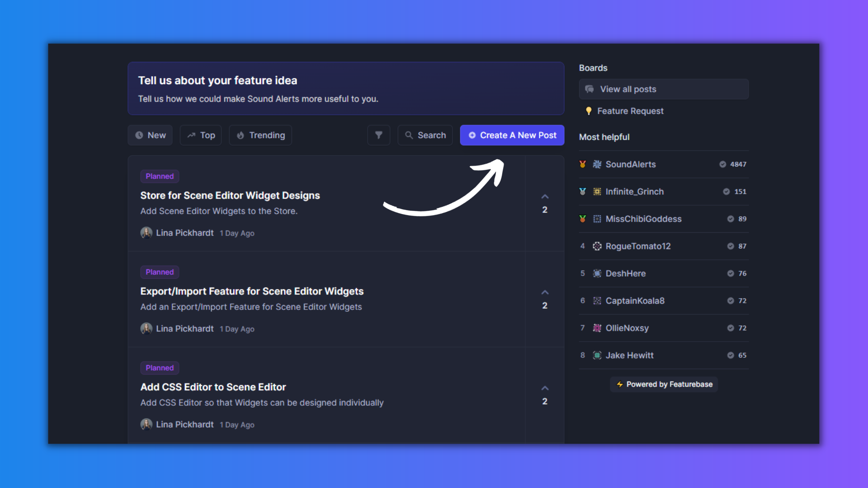Click the Search toolbar button
The width and height of the screenshot is (868, 488).
(x=426, y=135)
